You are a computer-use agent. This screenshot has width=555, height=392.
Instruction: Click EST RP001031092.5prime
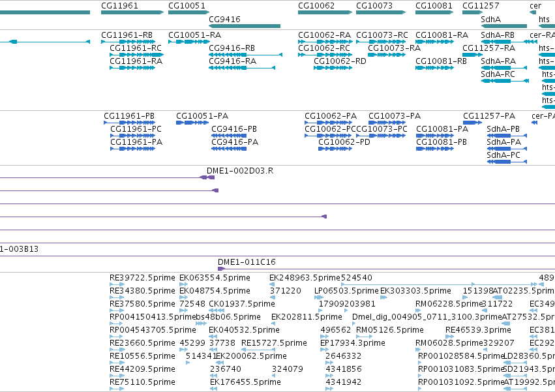point(420,389)
